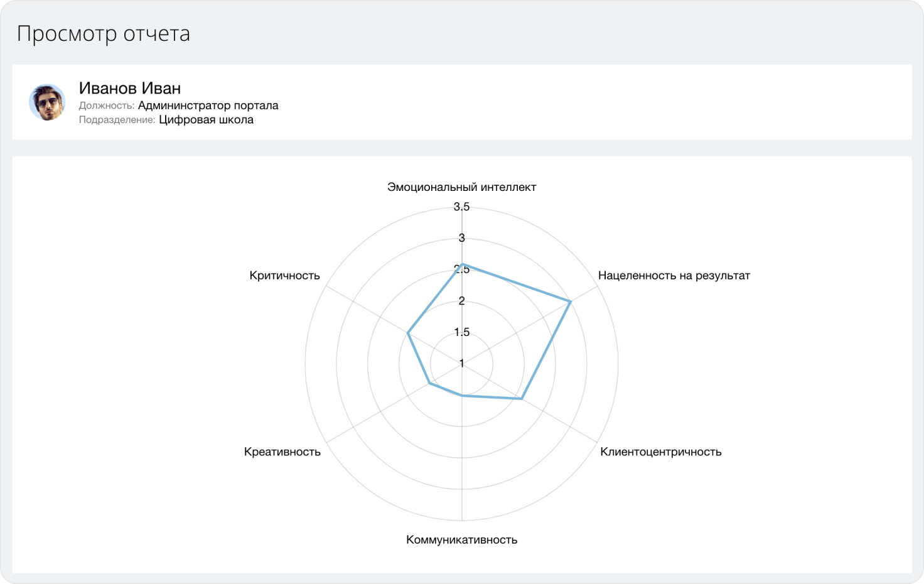Select the Коммуникативность axis label
The width and height of the screenshot is (924, 584).
pyautogui.click(x=461, y=540)
